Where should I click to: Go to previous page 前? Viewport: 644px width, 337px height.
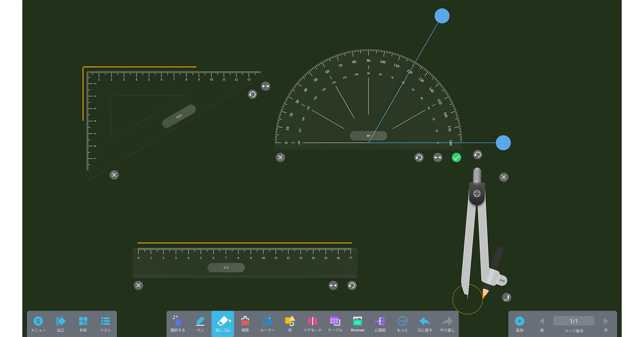tap(542, 324)
